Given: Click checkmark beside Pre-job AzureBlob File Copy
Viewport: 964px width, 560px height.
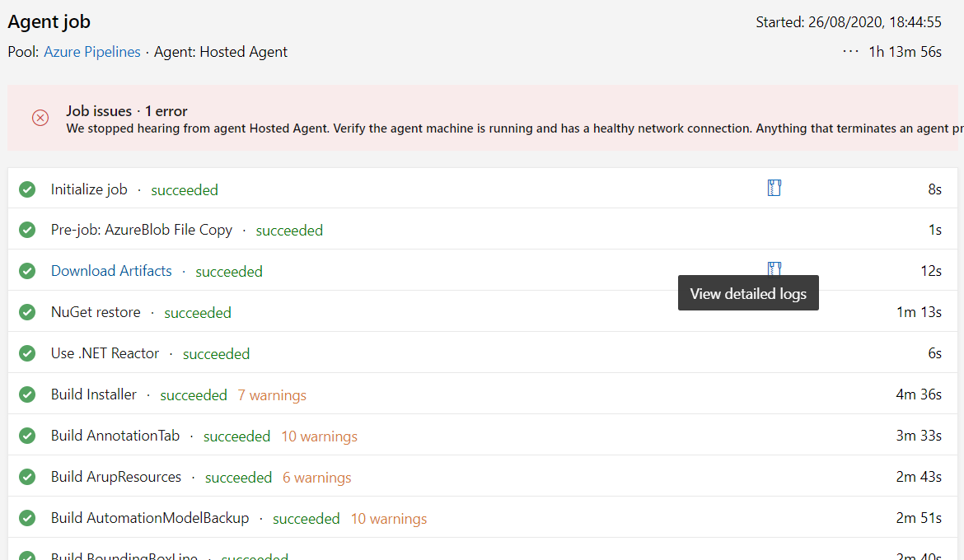Looking at the screenshot, I should coord(27,229).
